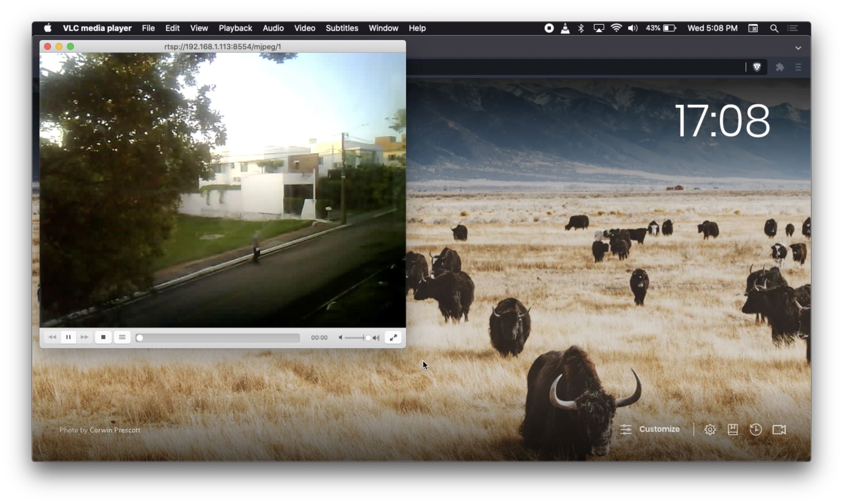Zoom the VLC window with green button
The height and width of the screenshot is (504, 843).
(x=70, y=46)
